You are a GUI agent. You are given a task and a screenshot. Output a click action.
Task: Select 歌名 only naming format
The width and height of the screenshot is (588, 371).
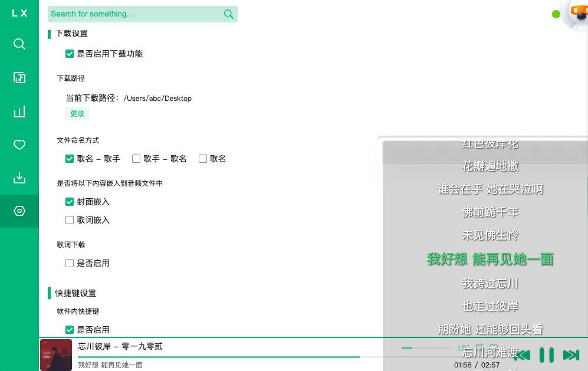coord(203,159)
